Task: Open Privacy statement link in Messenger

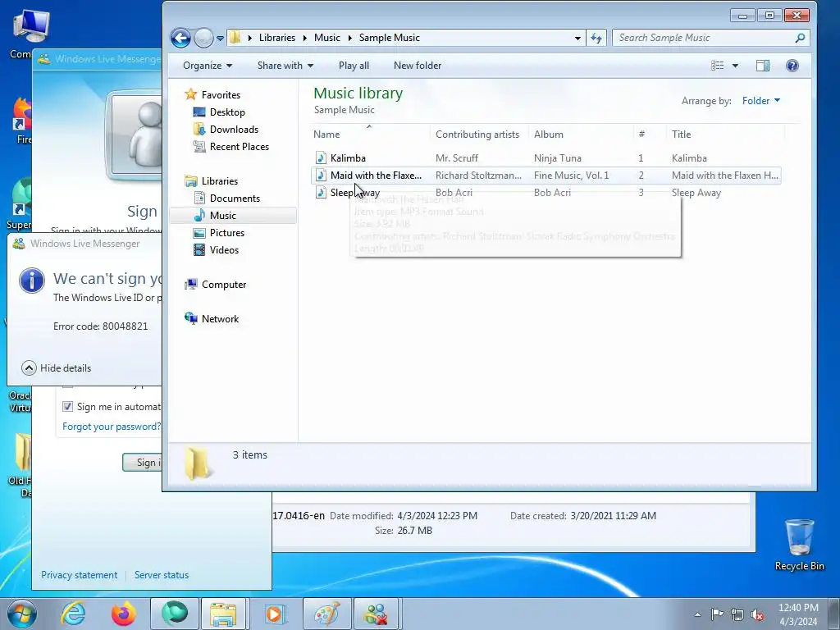Action: coord(80,575)
